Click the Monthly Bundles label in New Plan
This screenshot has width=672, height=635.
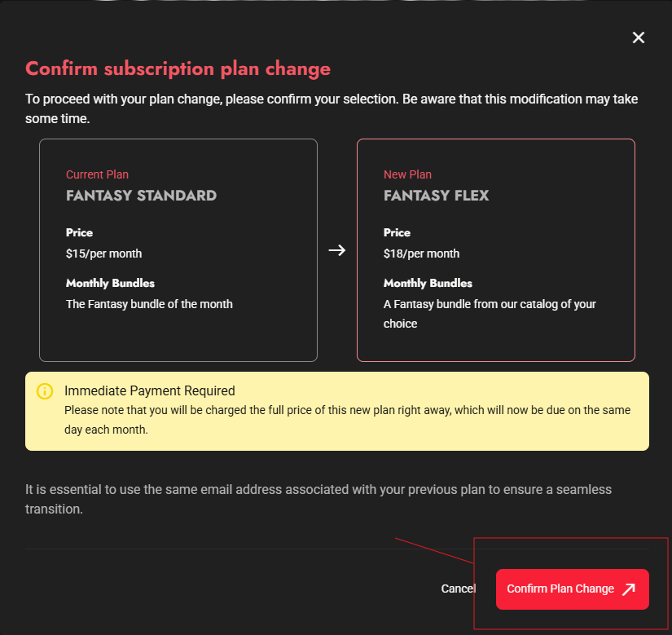pyautogui.click(x=428, y=283)
